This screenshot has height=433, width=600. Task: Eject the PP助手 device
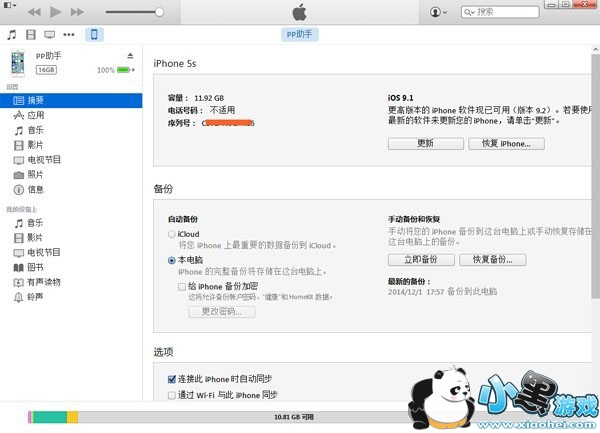pos(130,56)
